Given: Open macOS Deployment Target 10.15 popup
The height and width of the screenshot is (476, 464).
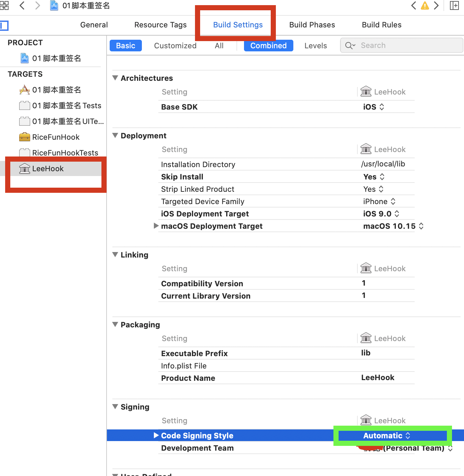Looking at the screenshot, I should click(393, 226).
